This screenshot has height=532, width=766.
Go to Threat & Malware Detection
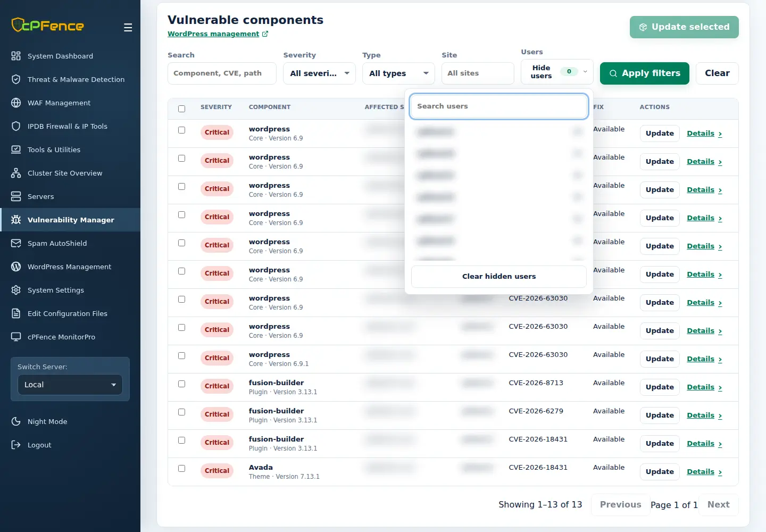click(70, 79)
